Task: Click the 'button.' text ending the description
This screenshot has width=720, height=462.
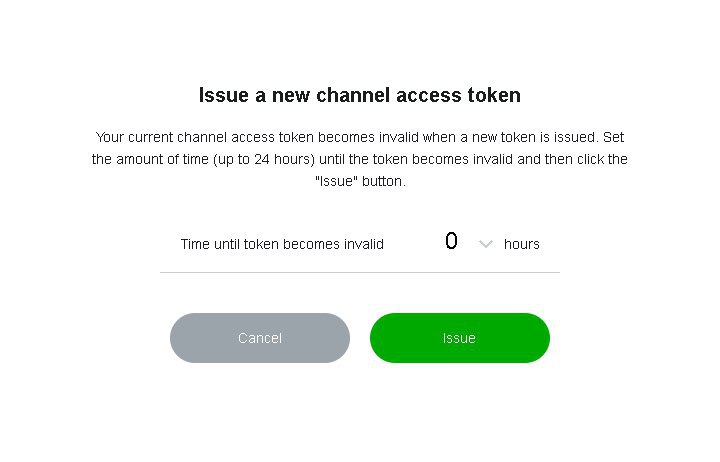Action: [384, 182]
